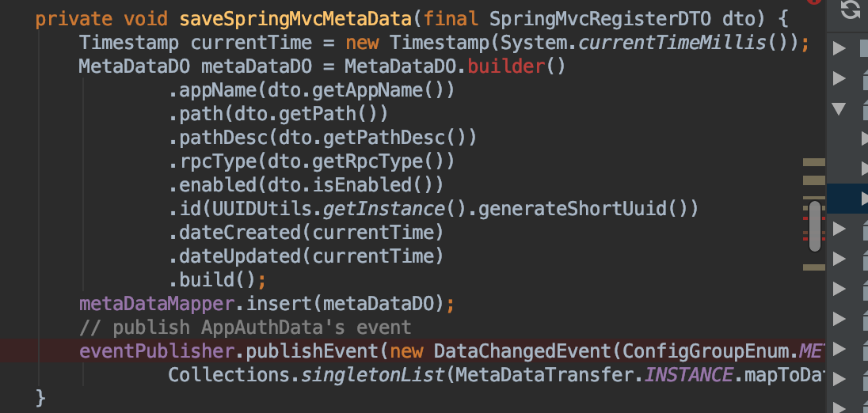Collapse the expanded down-arrow tree node
868x413 pixels.
[x=839, y=108]
